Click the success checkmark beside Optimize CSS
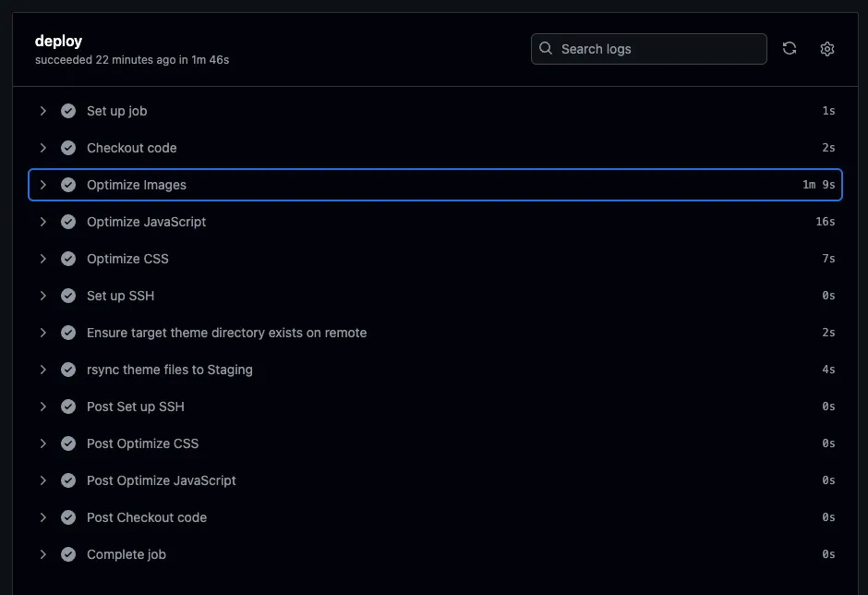Viewport: 868px width, 595px height. click(68, 259)
